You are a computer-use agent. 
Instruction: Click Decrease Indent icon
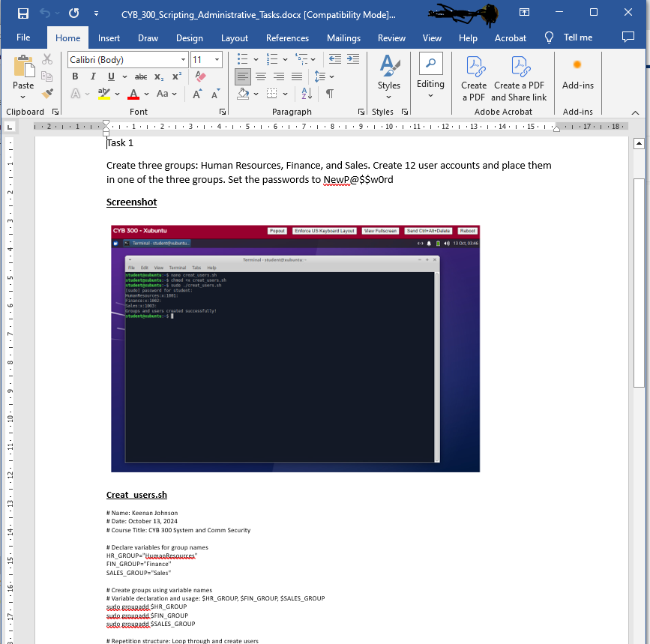click(x=335, y=59)
